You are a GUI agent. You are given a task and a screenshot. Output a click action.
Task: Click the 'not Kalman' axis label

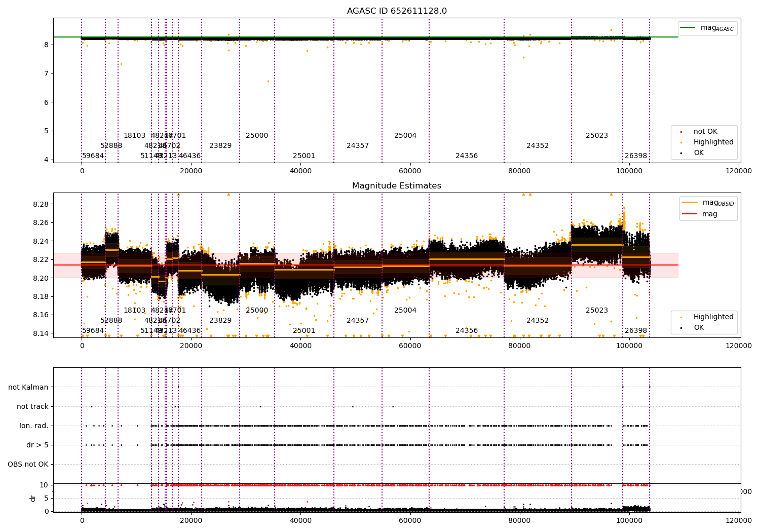[x=28, y=387]
